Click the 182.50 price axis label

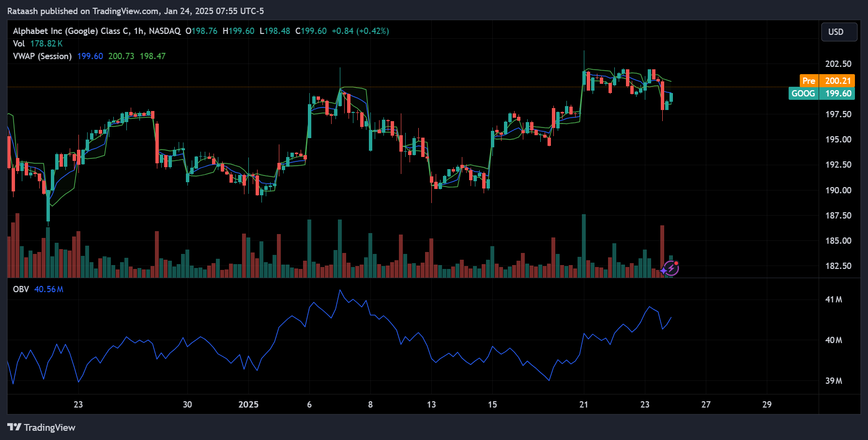pyautogui.click(x=838, y=266)
